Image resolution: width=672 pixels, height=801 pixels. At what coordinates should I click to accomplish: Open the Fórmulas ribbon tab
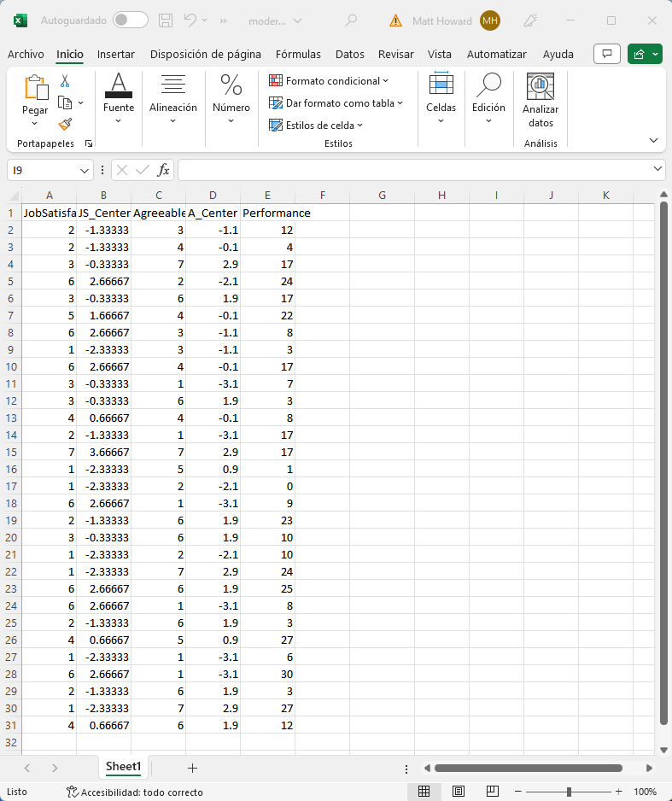[x=298, y=54]
